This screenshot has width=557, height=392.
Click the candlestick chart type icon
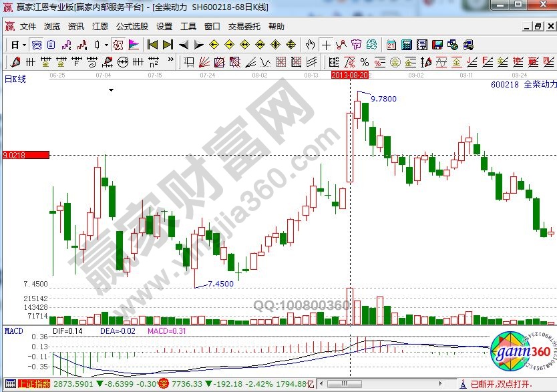click(x=97, y=45)
